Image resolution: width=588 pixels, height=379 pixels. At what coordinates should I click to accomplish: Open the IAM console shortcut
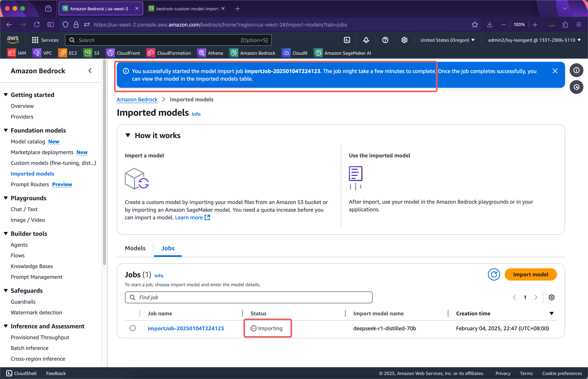coord(17,53)
